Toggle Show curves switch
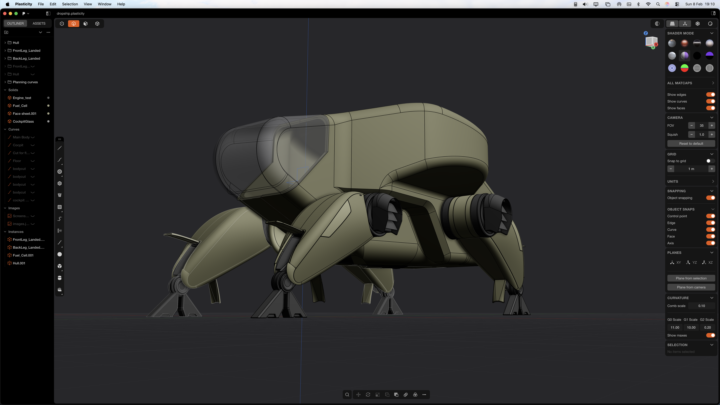Image resolution: width=720 pixels, height=405 pixels. point(710,101)
